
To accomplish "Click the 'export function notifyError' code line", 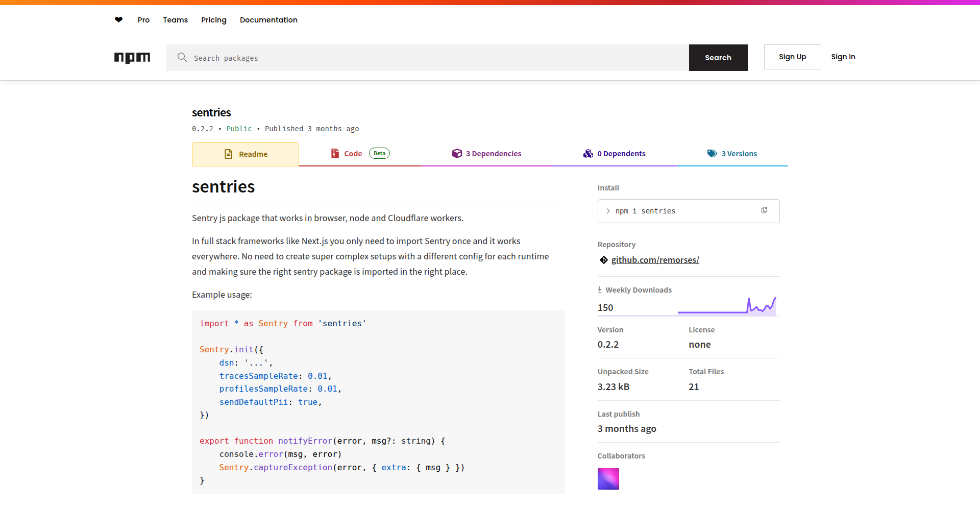I will tap(323, 441).
